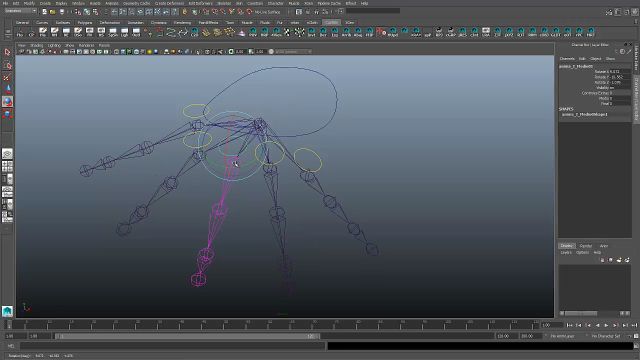
Task: Go to end of playback range
Action: coord(634,325)
